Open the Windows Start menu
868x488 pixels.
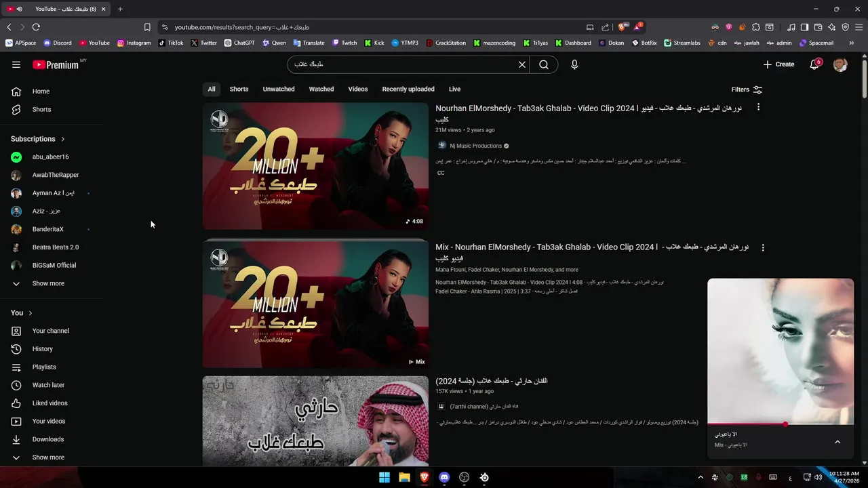384,477
